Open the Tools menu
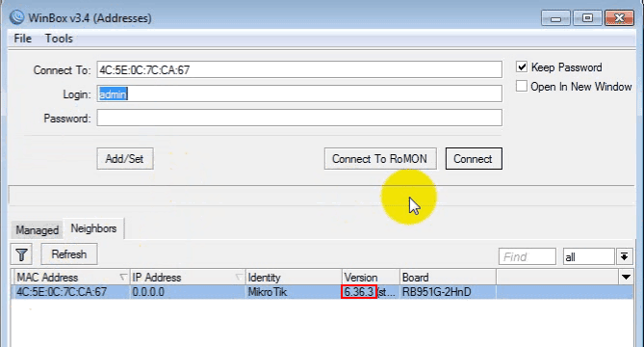This screenshot has height=347, width=644. pyautogui.click(x=59, y=39)
